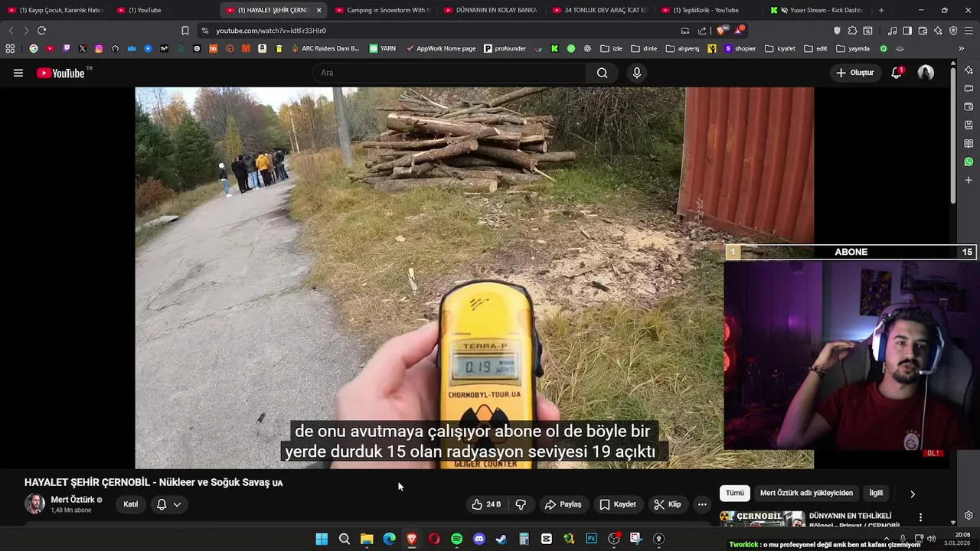This screenshot has height=551, width=980.
Task: Expand the alışveriş bookmarks folder
Action: click(x=683, y=48)
